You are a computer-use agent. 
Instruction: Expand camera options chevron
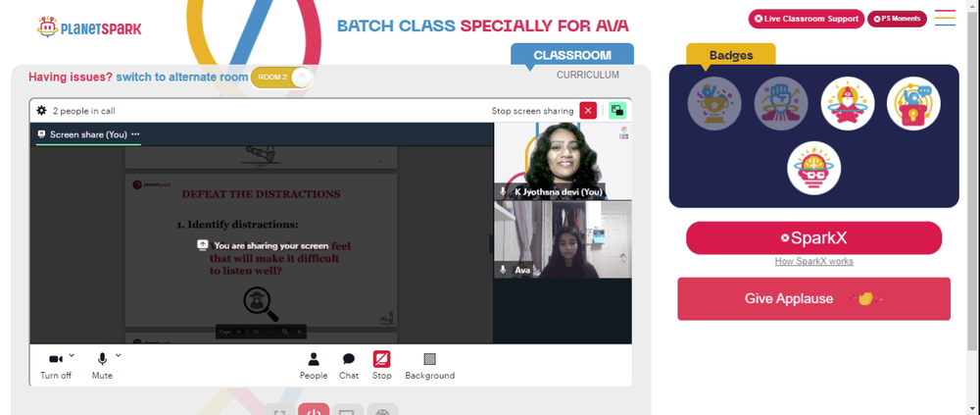pyautogui.click(x=72, y=355)
